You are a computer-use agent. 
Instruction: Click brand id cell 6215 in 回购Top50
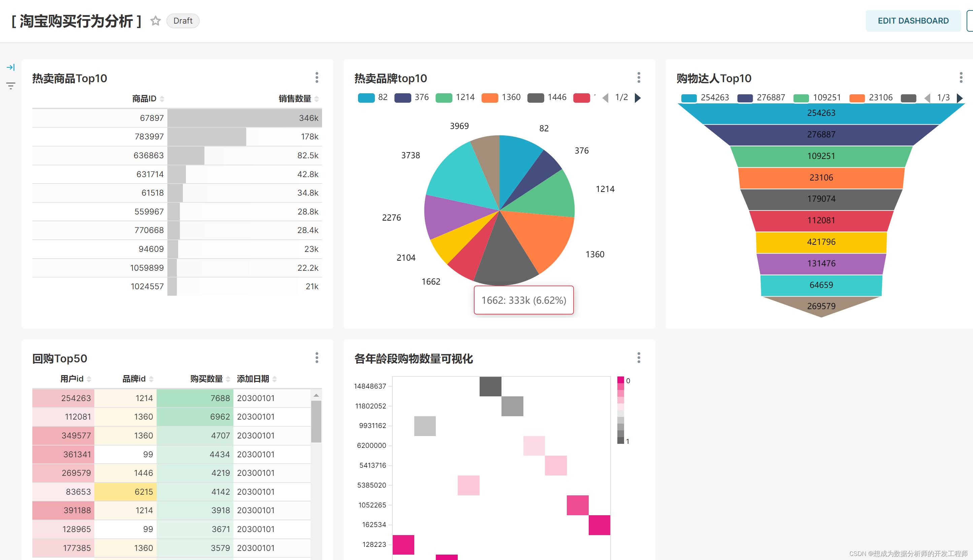coord(125,492)
